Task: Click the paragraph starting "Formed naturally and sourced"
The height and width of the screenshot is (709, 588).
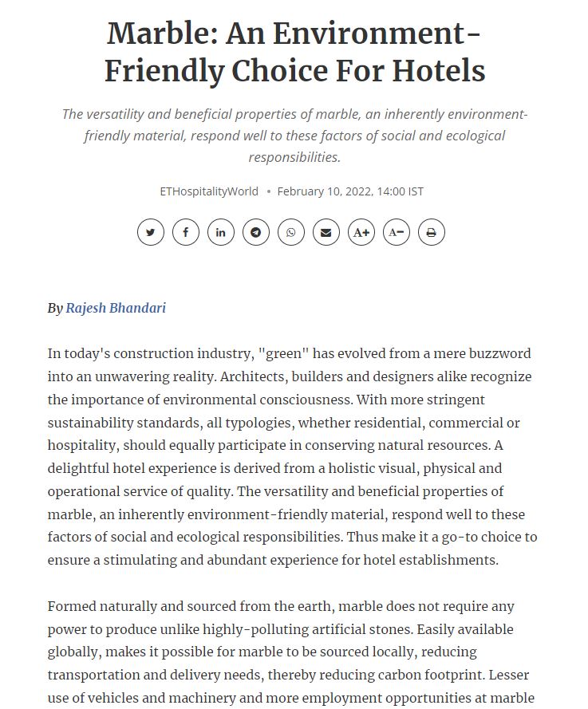Action: [x=291, y=652]
